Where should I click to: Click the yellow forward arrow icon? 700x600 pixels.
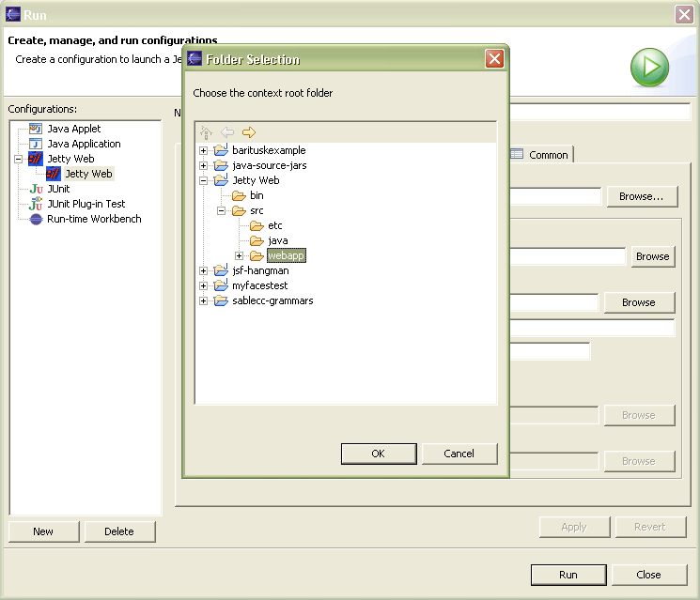click(x=248, y=132)
